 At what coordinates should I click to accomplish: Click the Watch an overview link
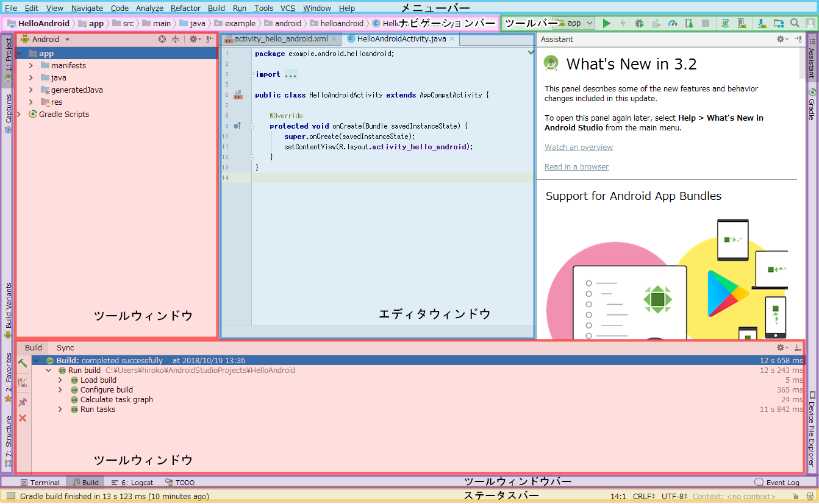pyautogui.click(x=579, y=147)
